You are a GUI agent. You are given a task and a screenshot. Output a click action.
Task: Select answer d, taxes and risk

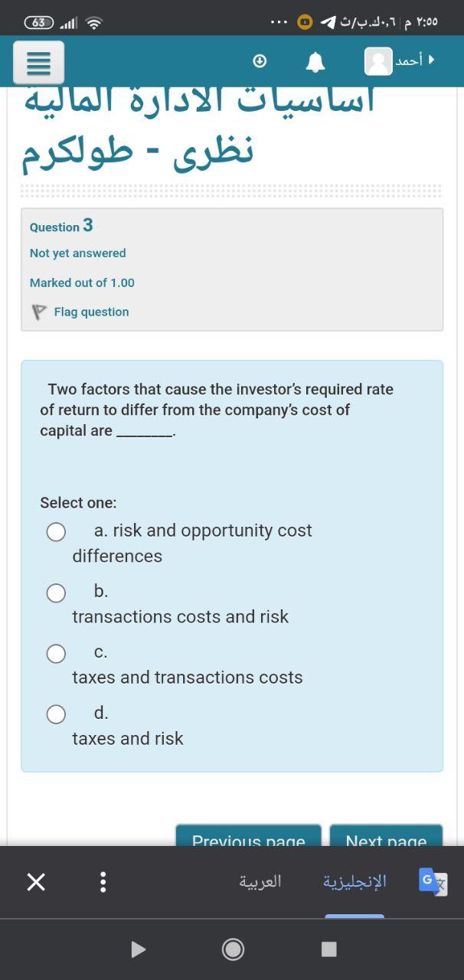(x=56, y=714)
